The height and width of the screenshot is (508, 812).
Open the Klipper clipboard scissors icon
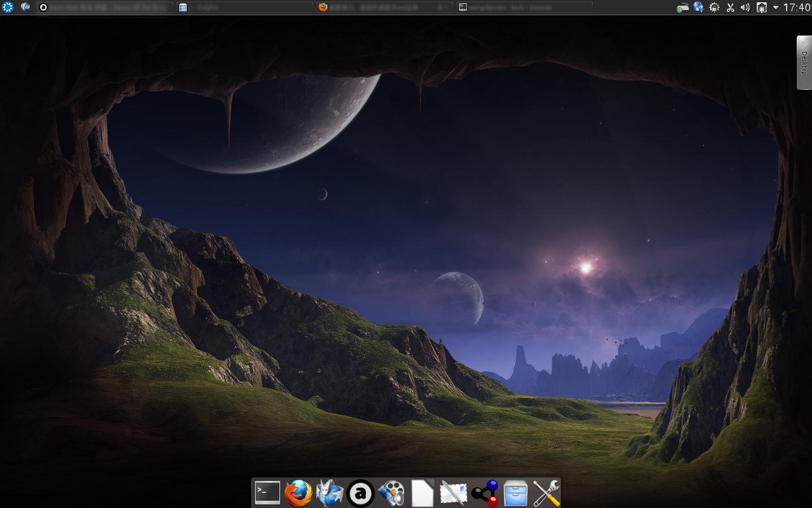(730, 7)
